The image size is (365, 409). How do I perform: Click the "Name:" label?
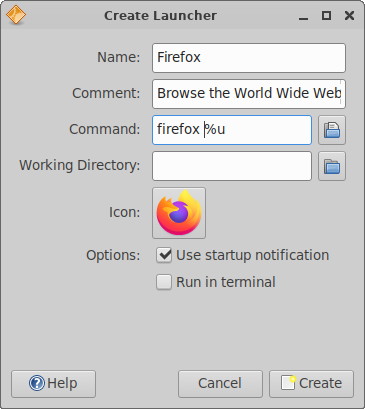119,57
